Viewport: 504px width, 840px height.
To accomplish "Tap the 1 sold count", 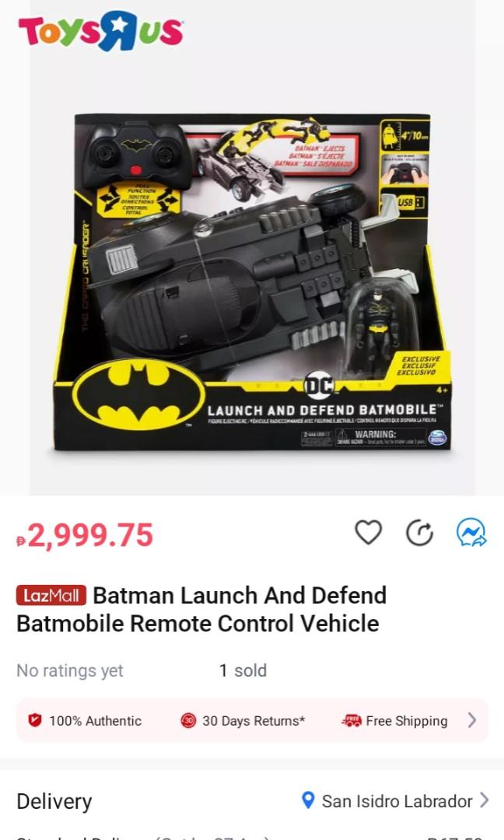I will click(x=243, y=670).
